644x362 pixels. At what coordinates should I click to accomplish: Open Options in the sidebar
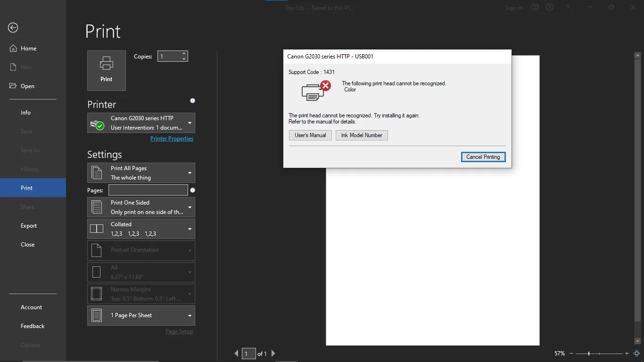(33, 345)
